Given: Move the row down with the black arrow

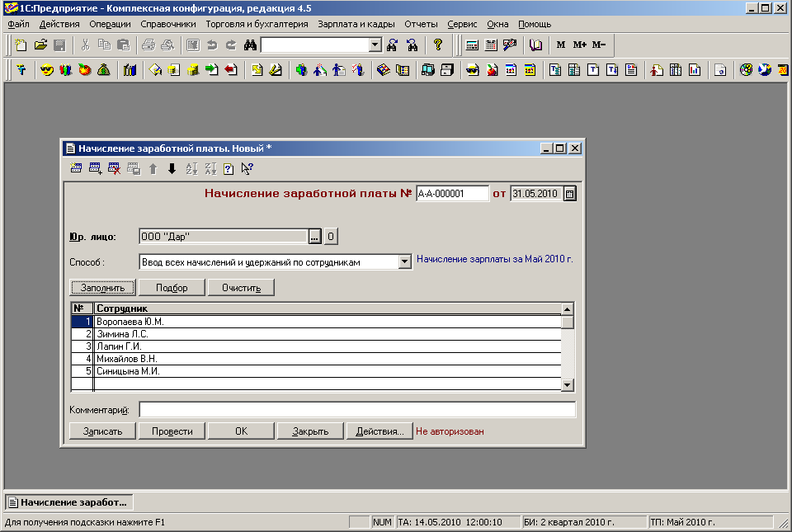Looking at the screenshot, I should tap(172, 168).
